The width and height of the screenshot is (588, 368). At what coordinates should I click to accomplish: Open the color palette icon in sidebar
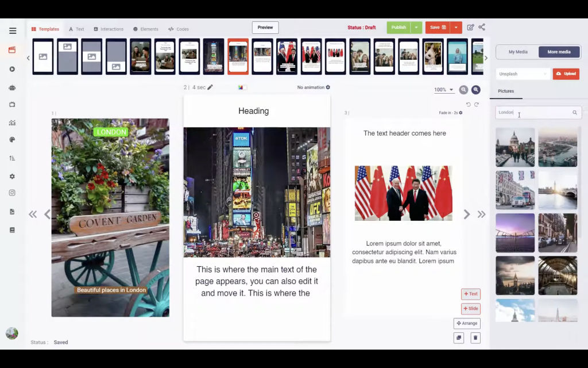[12, 140]
